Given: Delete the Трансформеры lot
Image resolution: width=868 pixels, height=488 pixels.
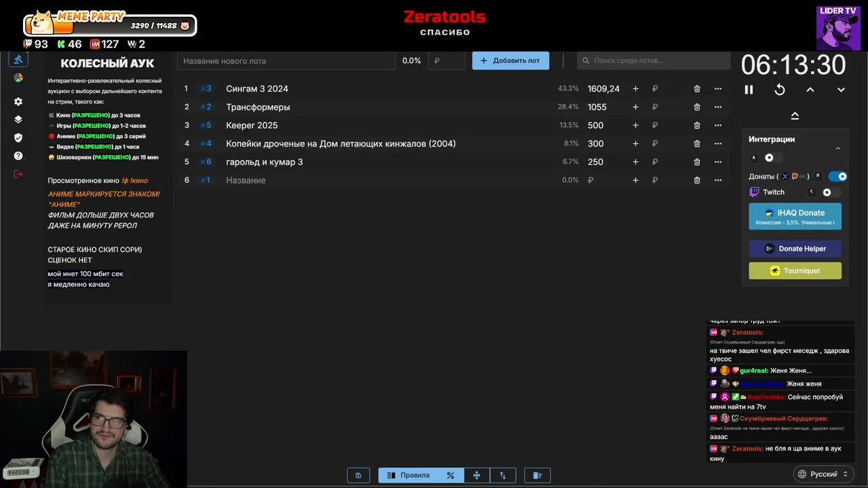Looking at the screenshot, I should (x=697, y=107).
